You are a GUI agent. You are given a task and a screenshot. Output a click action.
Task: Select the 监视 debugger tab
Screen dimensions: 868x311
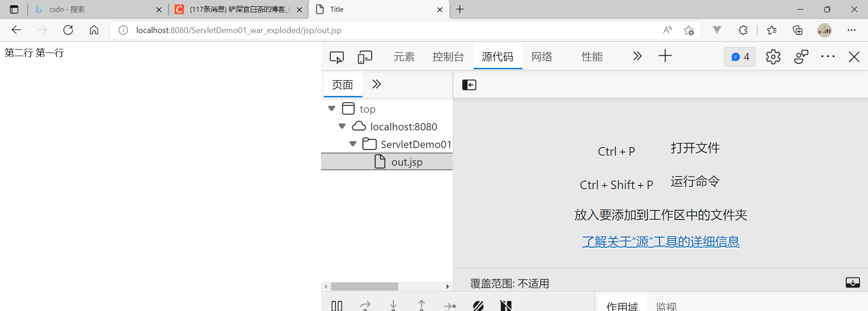pos(666,306)
